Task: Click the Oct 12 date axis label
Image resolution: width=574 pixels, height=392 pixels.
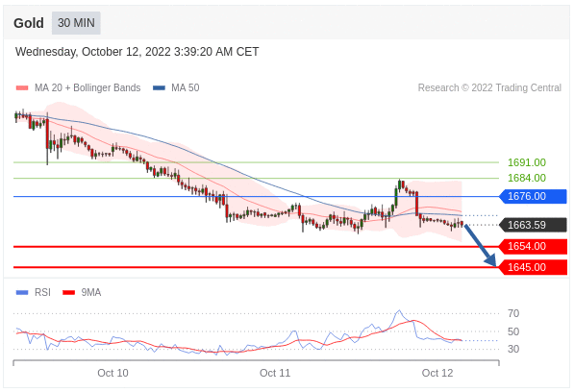Action: [x=437, y=373]
